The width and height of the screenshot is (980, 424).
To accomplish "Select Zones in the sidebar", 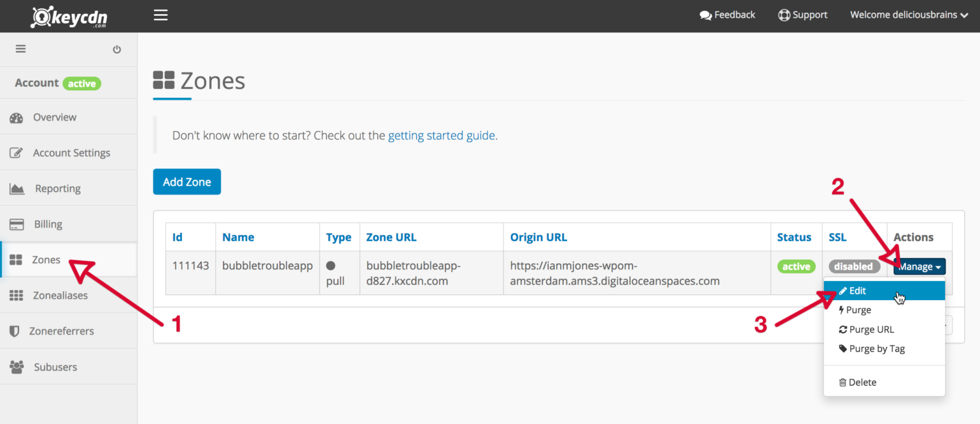I will tap(69, 259).
